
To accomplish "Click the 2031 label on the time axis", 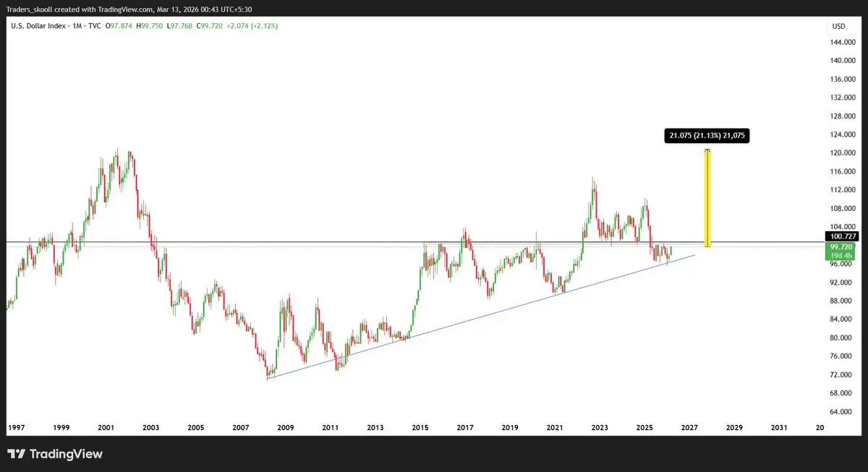I will pos(779,428).
